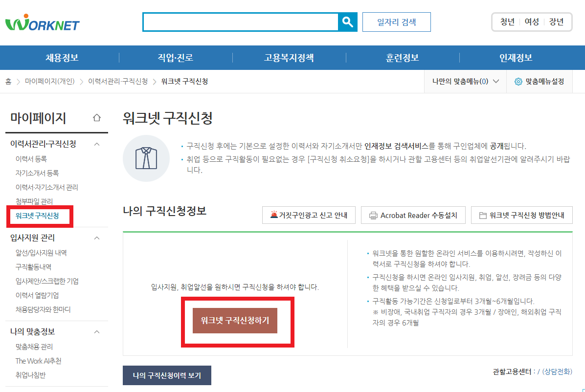Click the 마이페이지 sidebar heading
Image resolution: width=585 pixels, height=392 pixels.
click(38, 118)
